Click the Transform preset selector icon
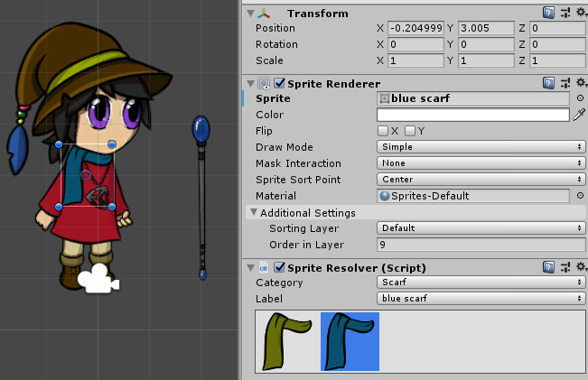The image size is (588, 380). (x=564, y=13)
